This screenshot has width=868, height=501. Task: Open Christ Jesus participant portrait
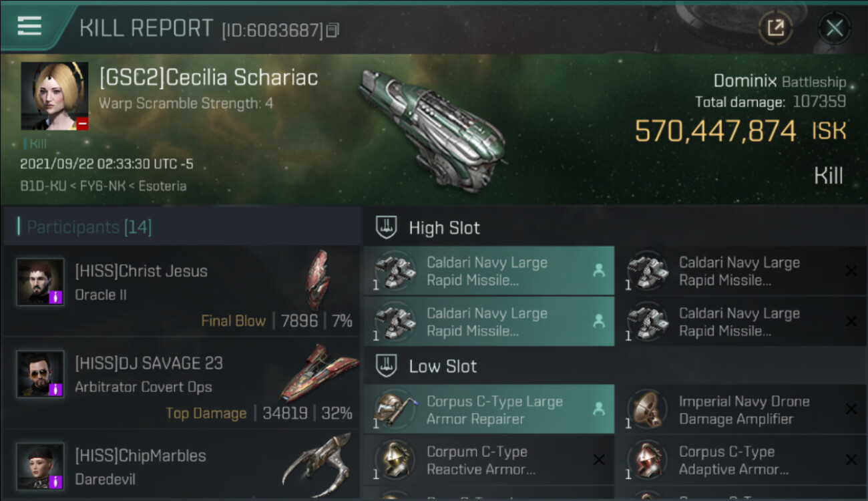[x=41, y=282]
